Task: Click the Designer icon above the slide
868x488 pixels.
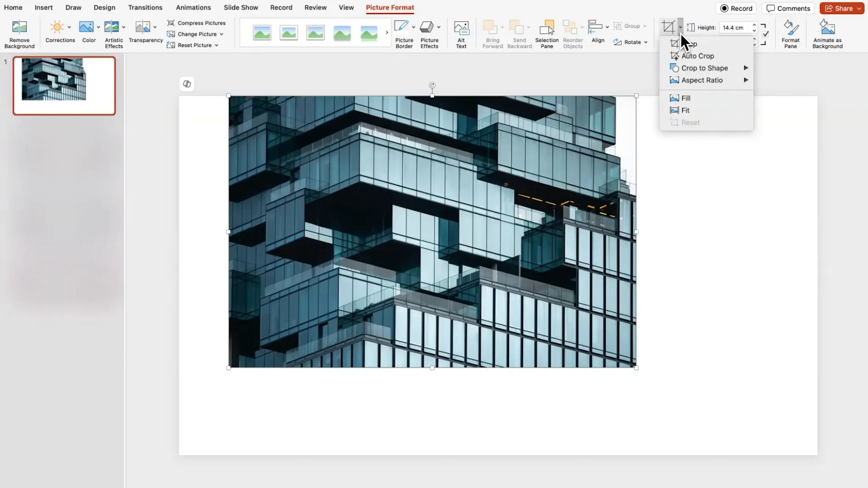Action: (187, 84)
